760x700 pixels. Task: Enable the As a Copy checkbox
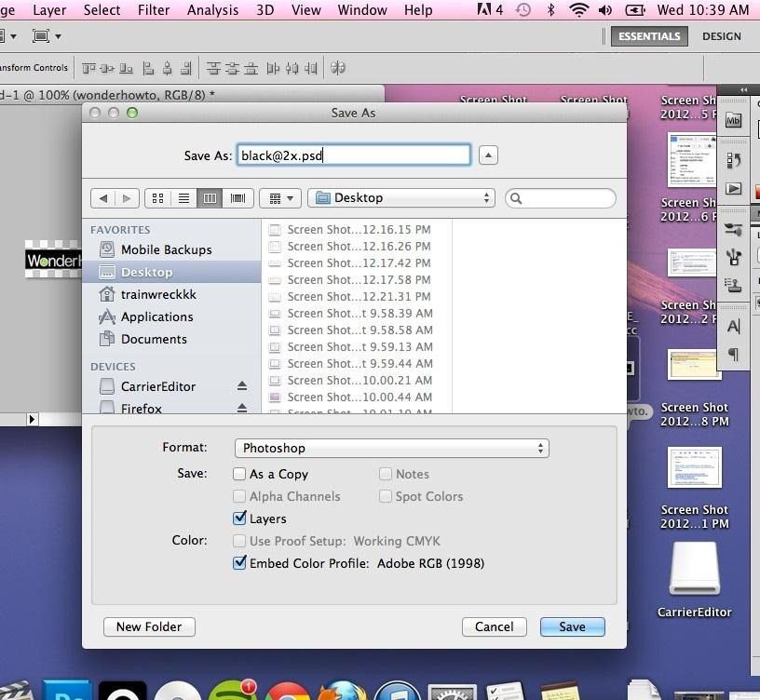[x=240, y=474]
